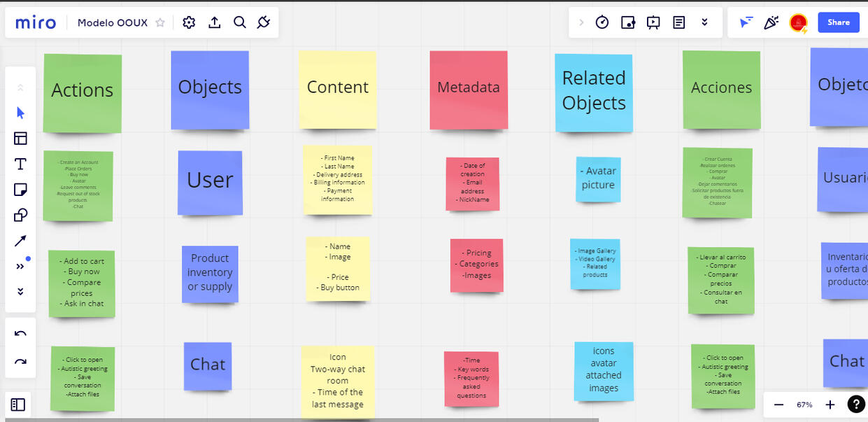This screenshot has height=422, width=868.
Task: Click the Share button
Action: pos(838,22)
